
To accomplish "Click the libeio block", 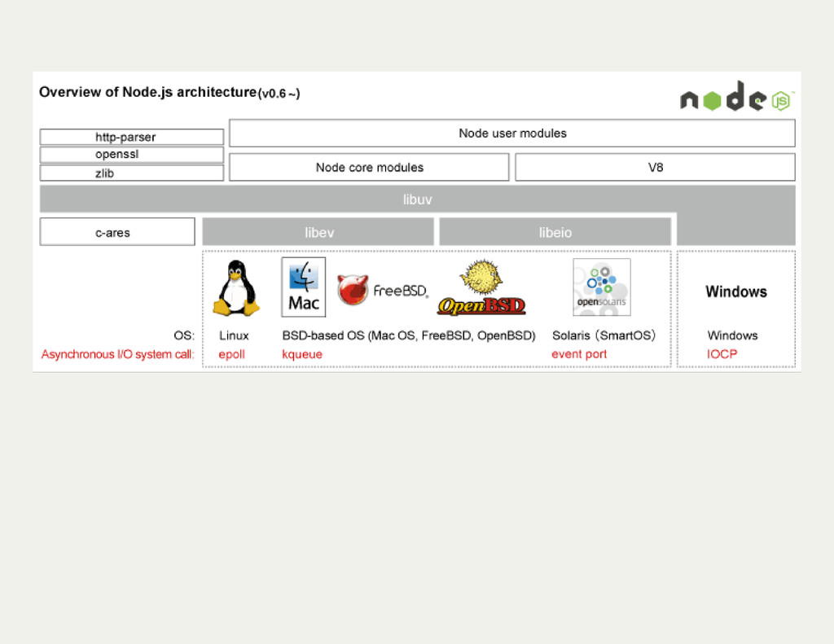I will point(555,232).
